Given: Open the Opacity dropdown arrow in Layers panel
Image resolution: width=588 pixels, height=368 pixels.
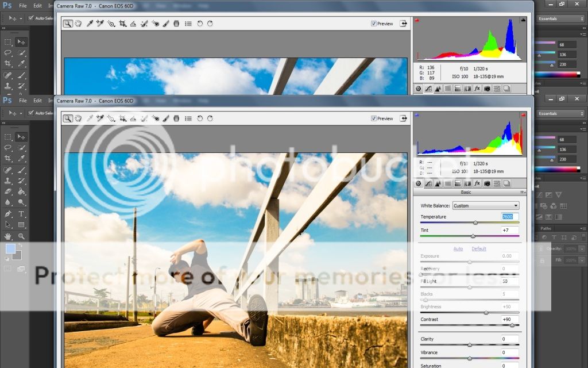Looking at the screenshot, I should (582, 248).
